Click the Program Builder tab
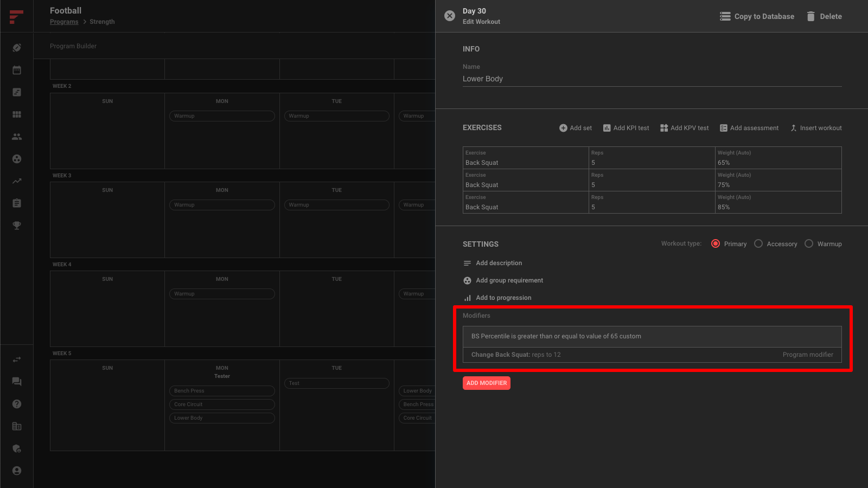Image resolution: width=868 pixels, height=488 pixels. 73,46
